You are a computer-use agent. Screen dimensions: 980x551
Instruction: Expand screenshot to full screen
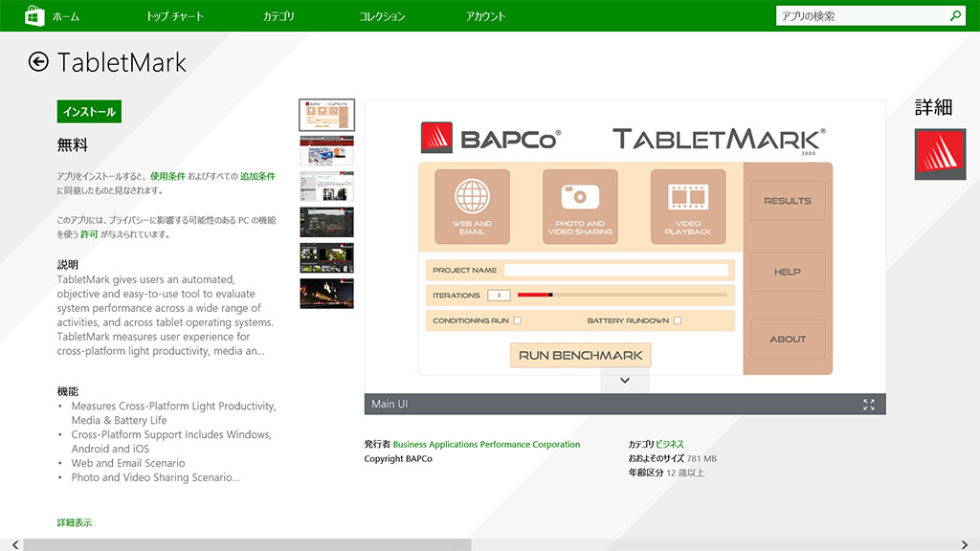pyautogui.click(x=869, y=405)
